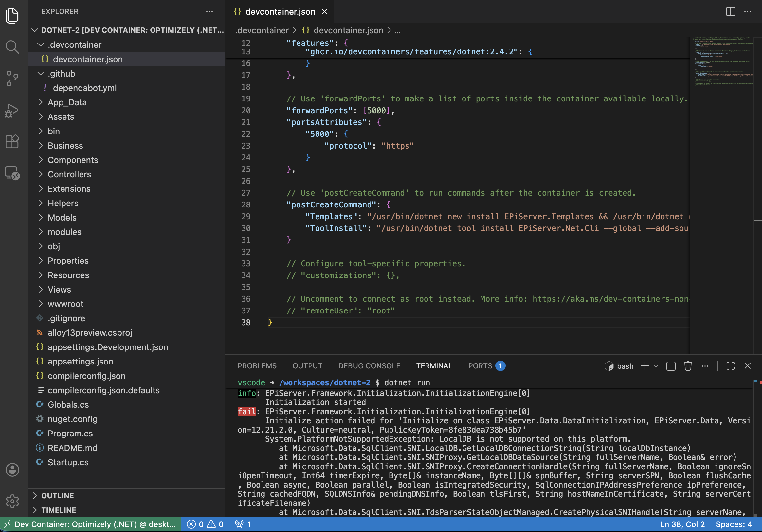Open the Search view
The height and width of the screenshot is (532, 762).
(x=12, y=47)
